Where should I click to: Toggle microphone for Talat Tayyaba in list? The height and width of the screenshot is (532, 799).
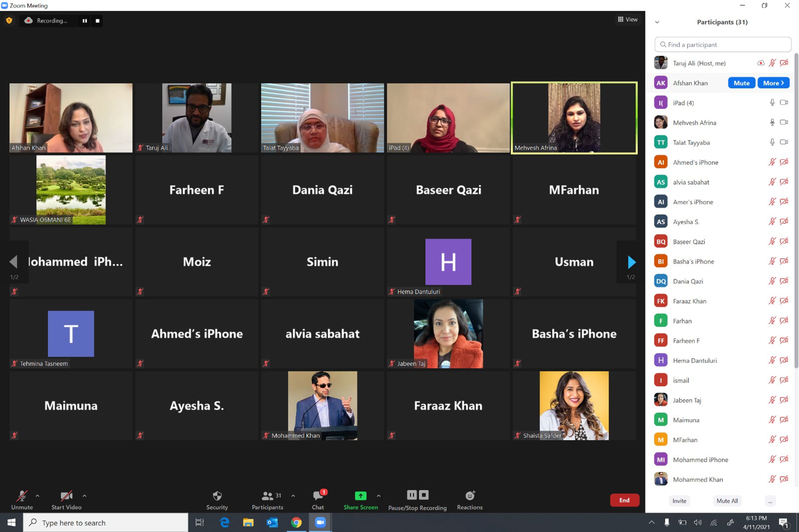(x=772, y=142)
